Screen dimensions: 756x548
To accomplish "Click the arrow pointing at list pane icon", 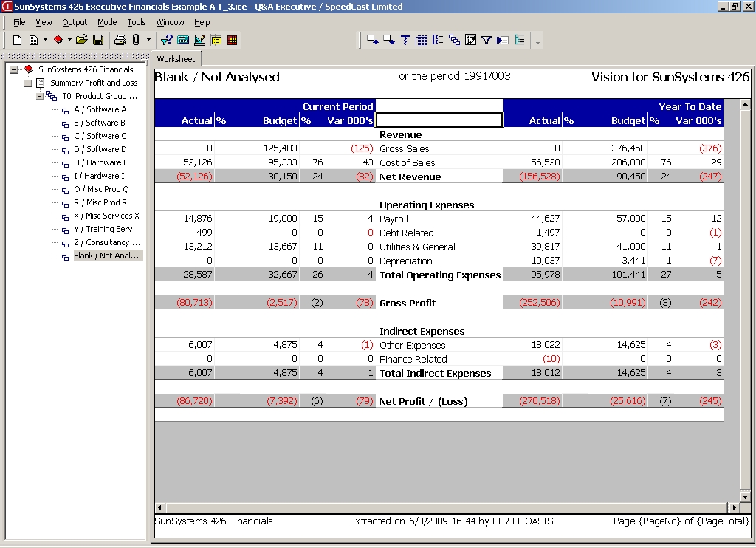I will [x=503, y=40].
